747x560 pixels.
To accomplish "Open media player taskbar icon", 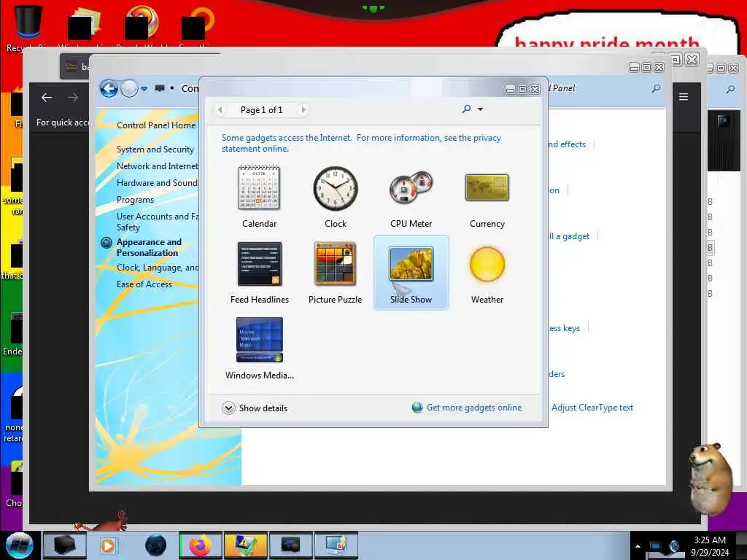I will pyautogui.click(x=109, y=545).
